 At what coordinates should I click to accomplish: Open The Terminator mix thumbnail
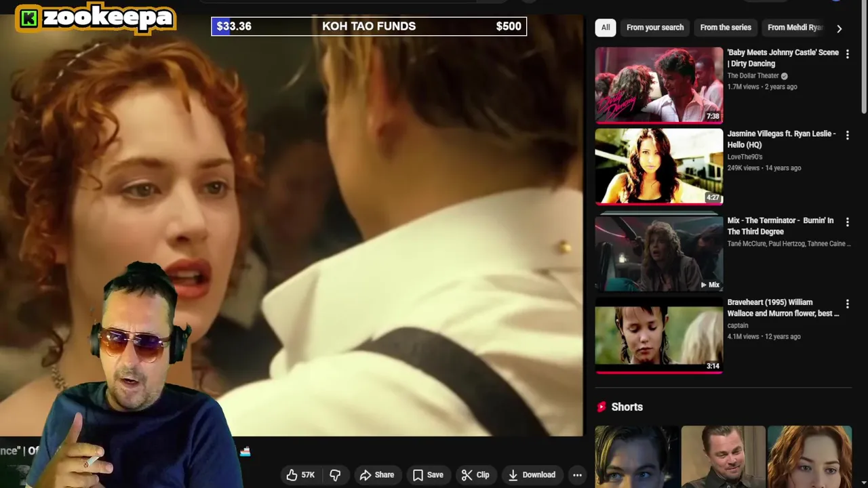point(659,253)
